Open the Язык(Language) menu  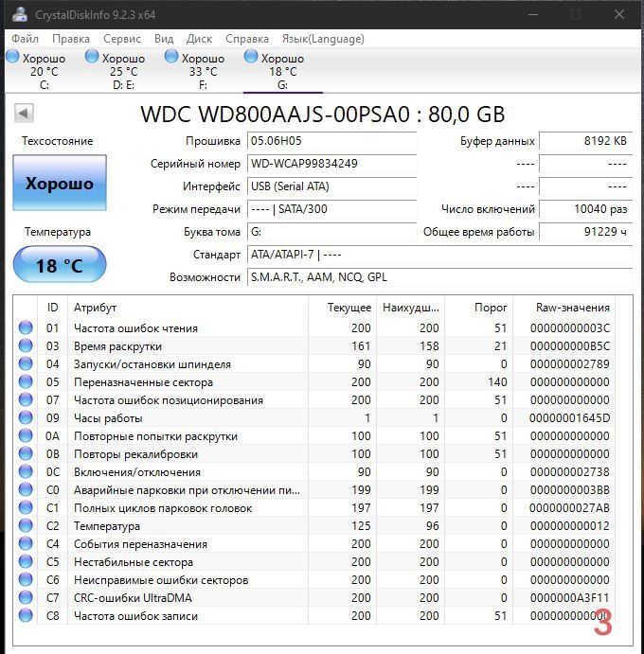[323, 39]
